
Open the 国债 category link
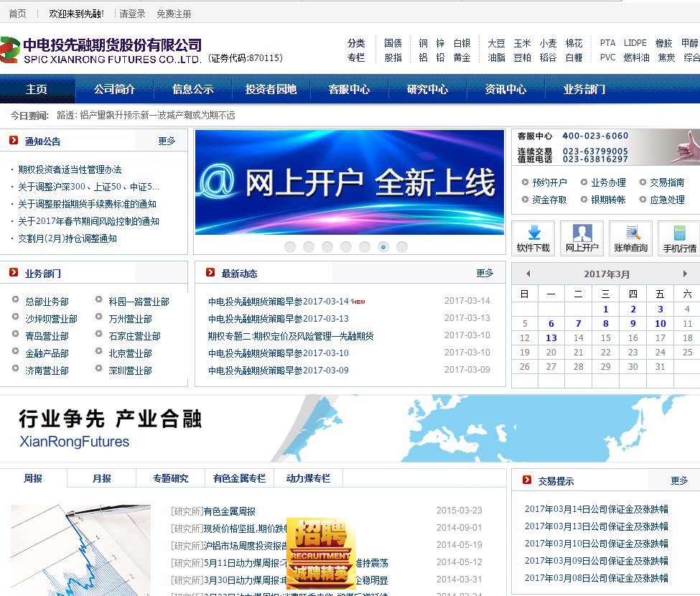pyautogui.click(x=393, y=43)
